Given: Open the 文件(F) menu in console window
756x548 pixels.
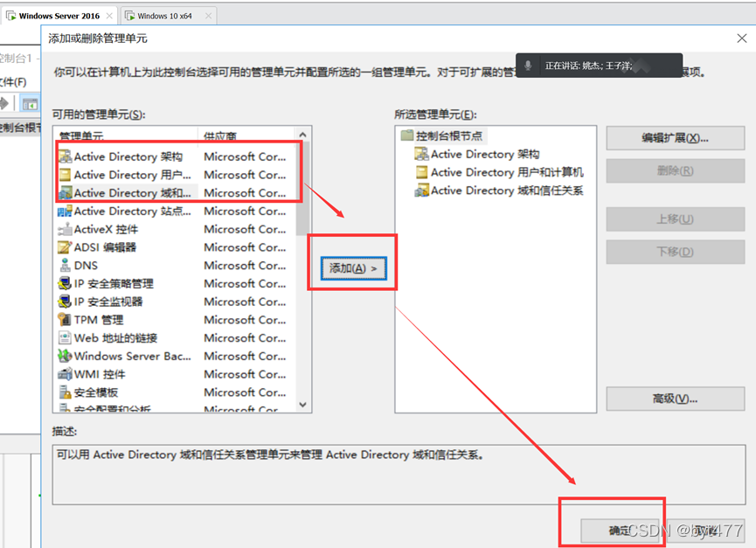Looking at the screenshot, I should point(13,82).
